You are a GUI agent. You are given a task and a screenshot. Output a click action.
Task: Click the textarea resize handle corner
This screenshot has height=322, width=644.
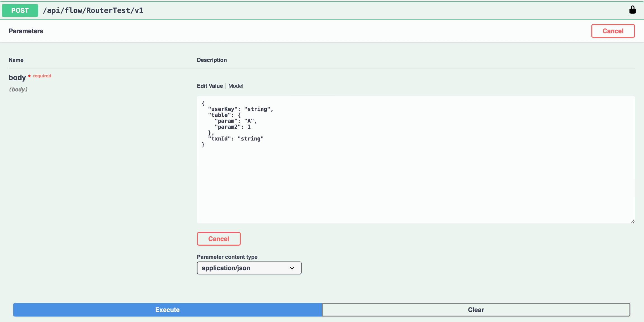point(633,221)
